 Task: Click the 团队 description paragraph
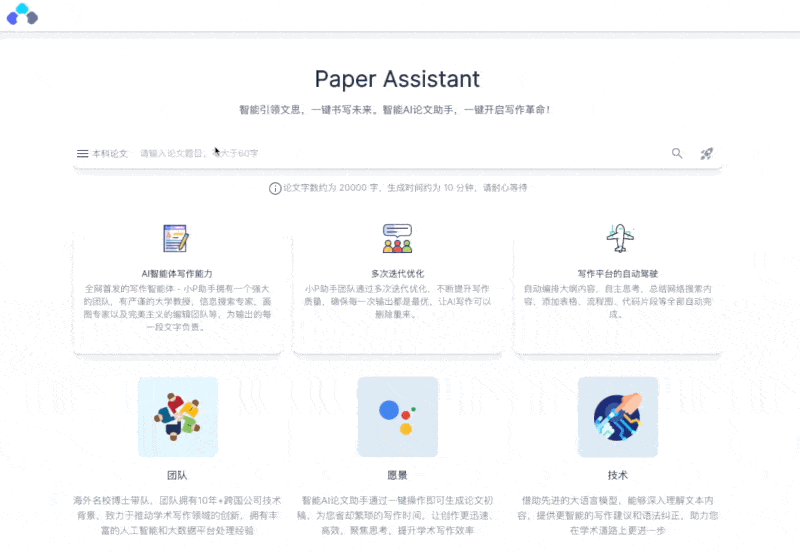tap(177, 515)
